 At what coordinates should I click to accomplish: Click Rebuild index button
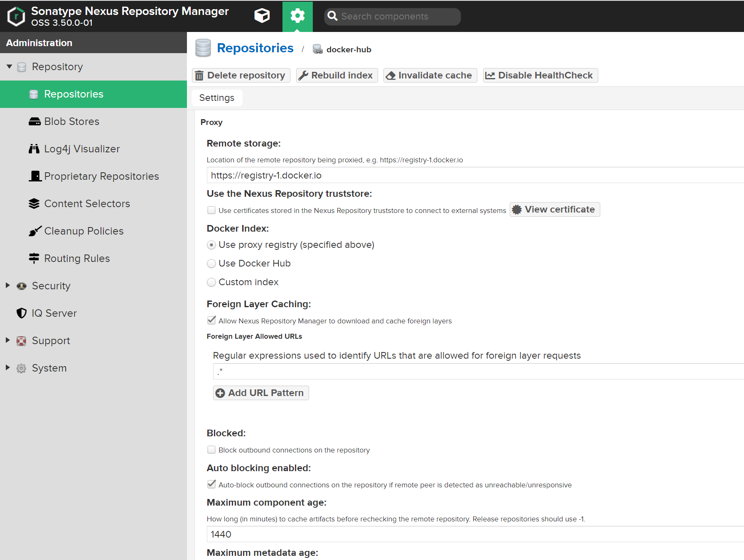(337, 76)
